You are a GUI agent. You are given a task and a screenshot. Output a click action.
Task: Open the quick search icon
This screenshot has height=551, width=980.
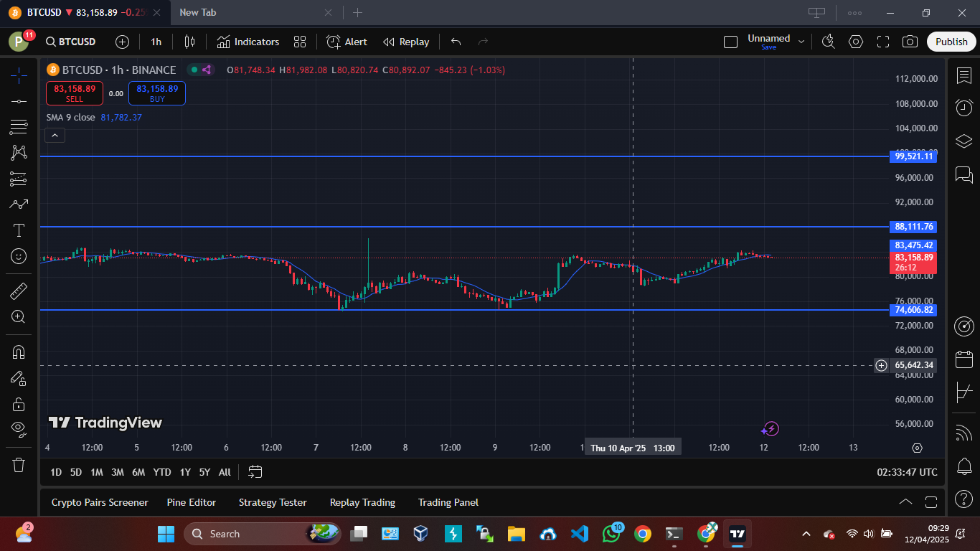[x=829, y=42]
